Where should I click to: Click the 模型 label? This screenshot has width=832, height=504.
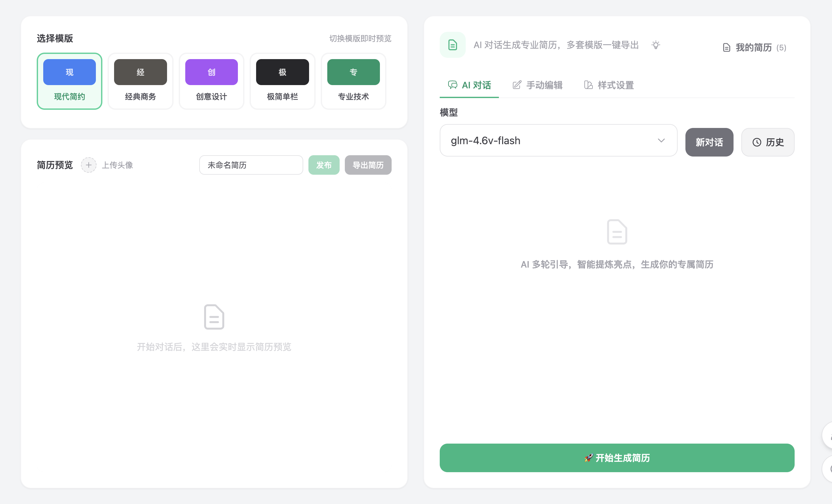(x=448, y=112)
